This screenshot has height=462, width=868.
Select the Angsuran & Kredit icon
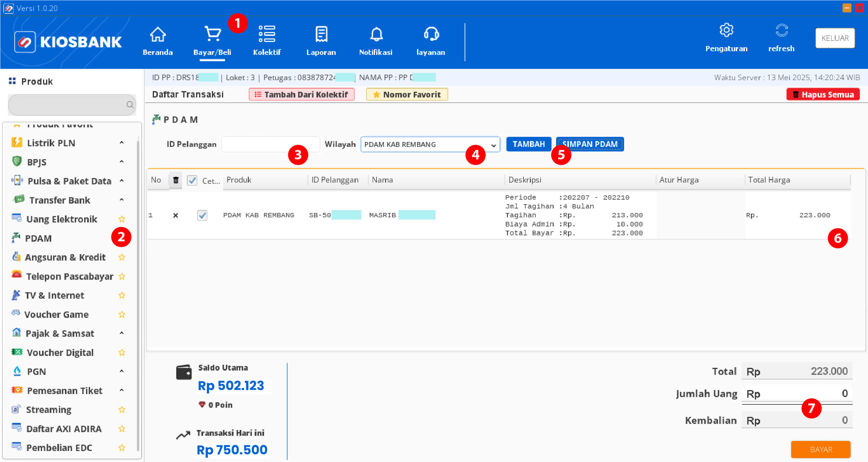click(16, 257)
